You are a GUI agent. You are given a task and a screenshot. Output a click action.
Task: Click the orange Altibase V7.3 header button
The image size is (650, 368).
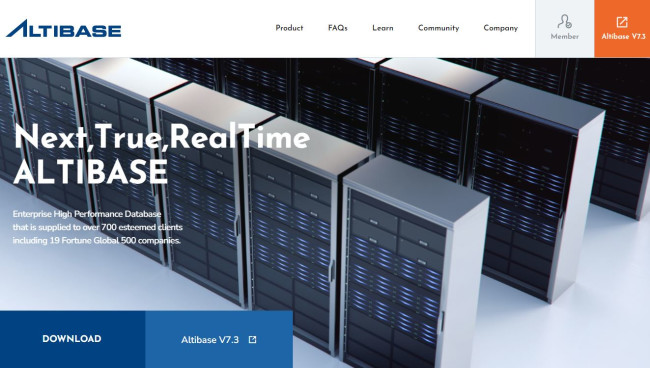click(x=622, y=29)
